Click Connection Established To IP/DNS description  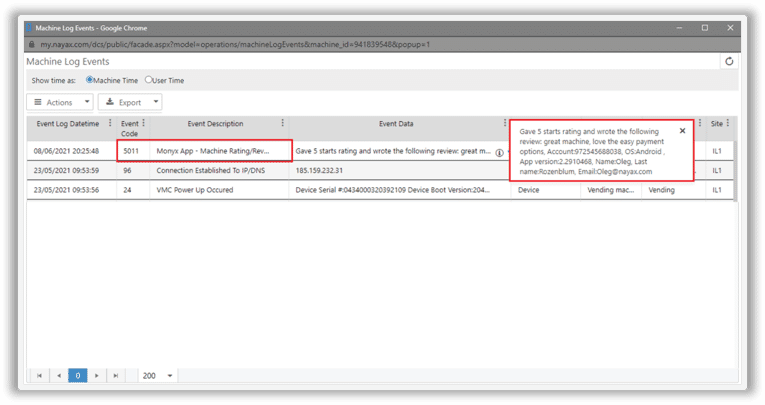(211, 171)
